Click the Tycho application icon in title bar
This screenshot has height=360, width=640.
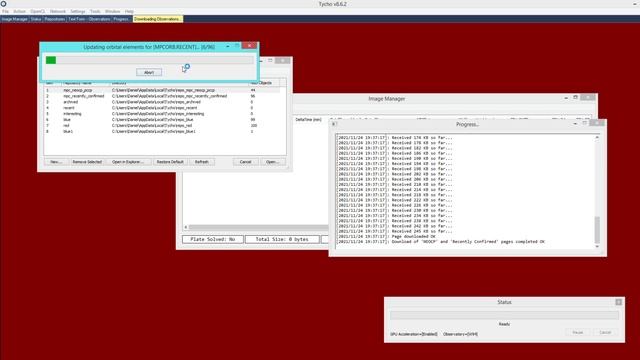3,4
